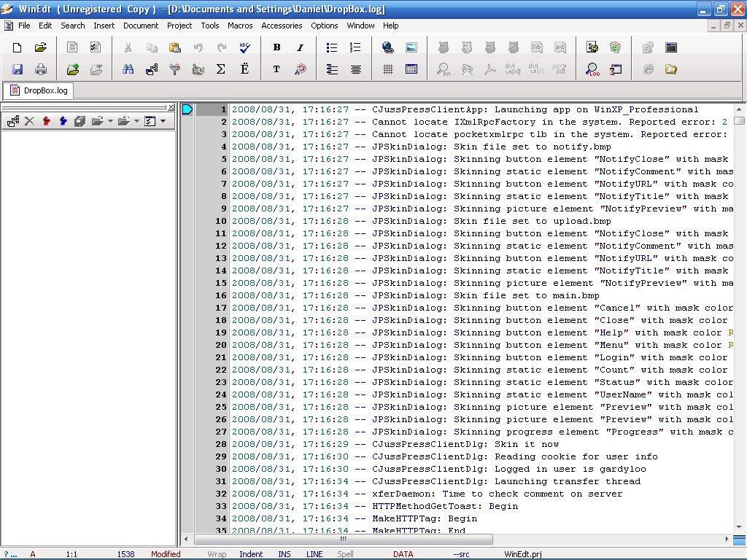Click the project tree icon in the side panel
This screenshot has width=747, height=560.
coord(13,121)
